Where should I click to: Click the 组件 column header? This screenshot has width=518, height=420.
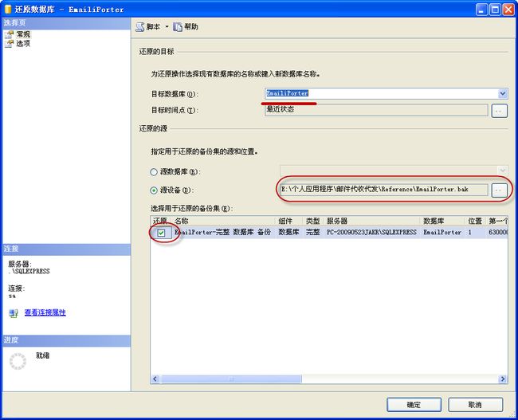point(288,221)
